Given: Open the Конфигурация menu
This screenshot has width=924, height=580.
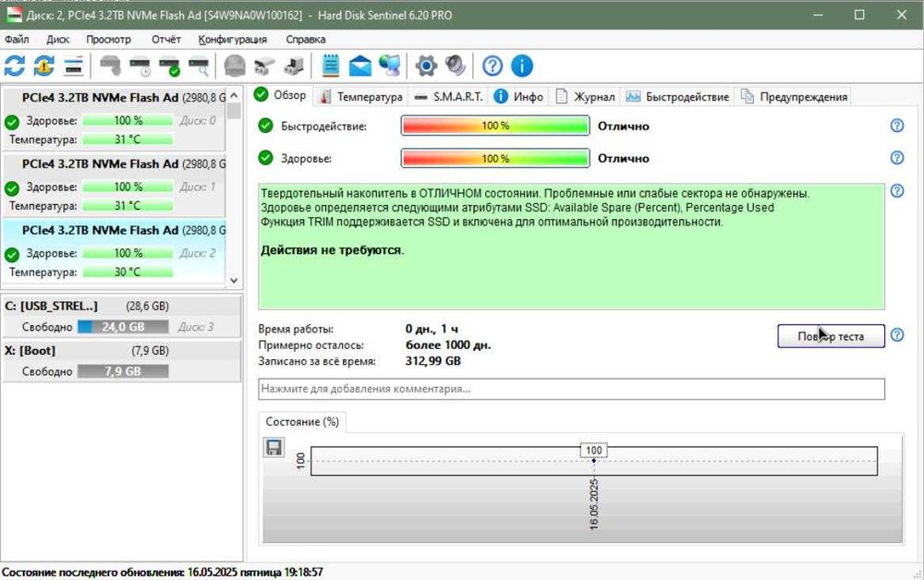Looking at the screenshot, I should click(x=232, y=40).
